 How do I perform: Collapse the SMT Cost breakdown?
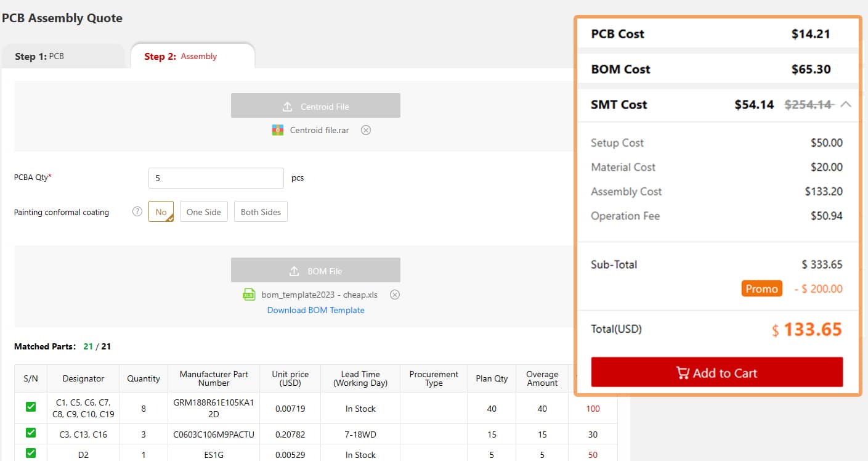(x=846, y=105)
